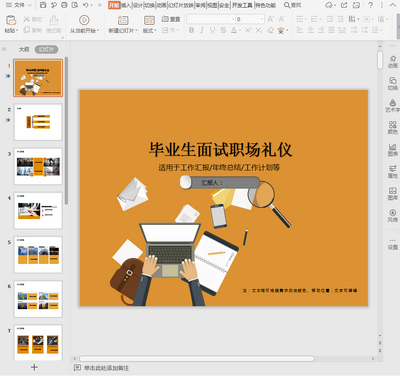Open the WordArt (艺术字) side panel

(393, 106)
